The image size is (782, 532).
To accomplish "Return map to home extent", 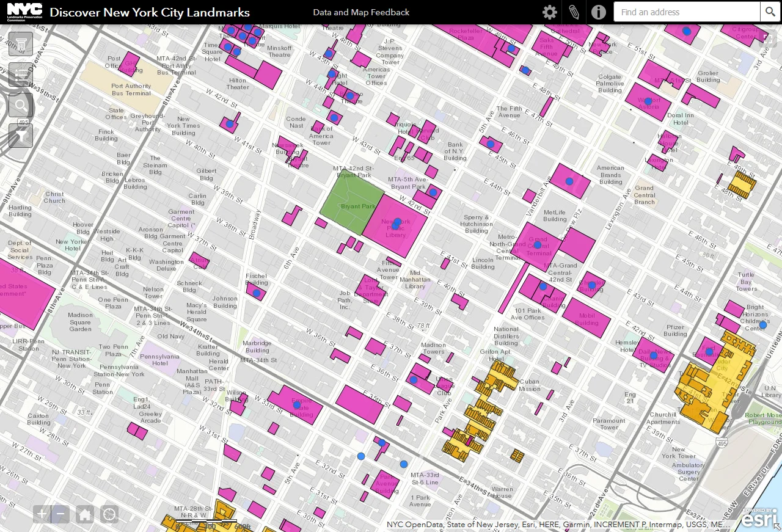I will click(85, 514).
